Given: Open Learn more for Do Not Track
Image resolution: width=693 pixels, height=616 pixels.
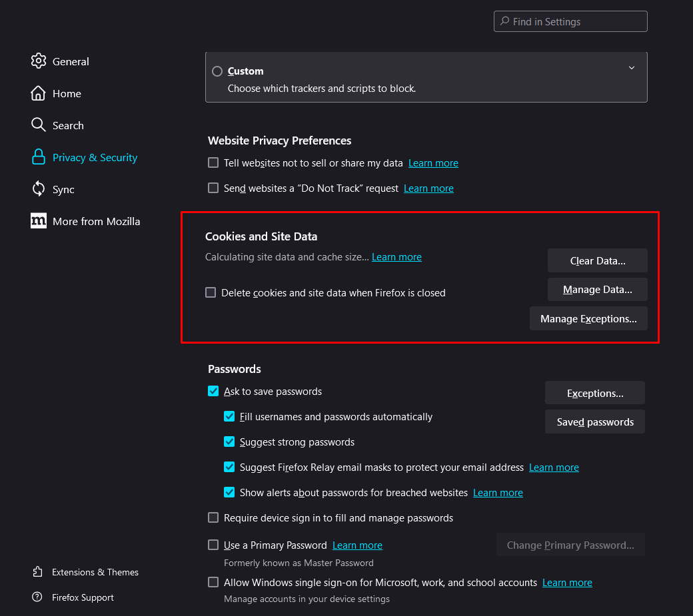Looking at the screenshot, I should point(428,188).
